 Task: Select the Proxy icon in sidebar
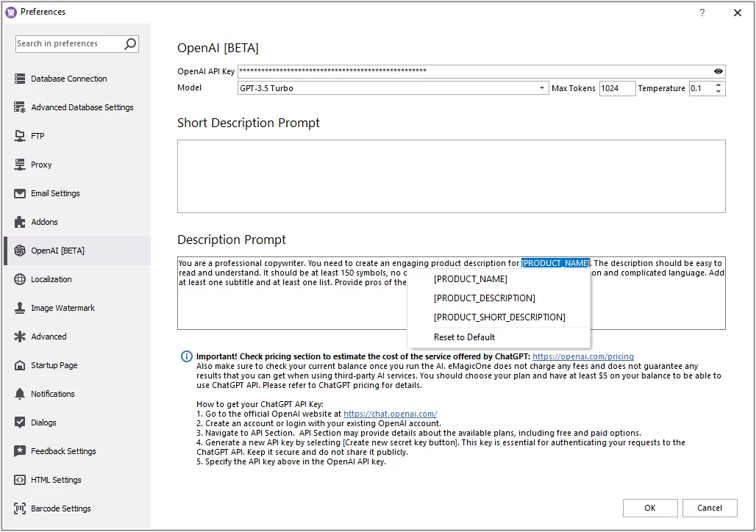point(20,165)
